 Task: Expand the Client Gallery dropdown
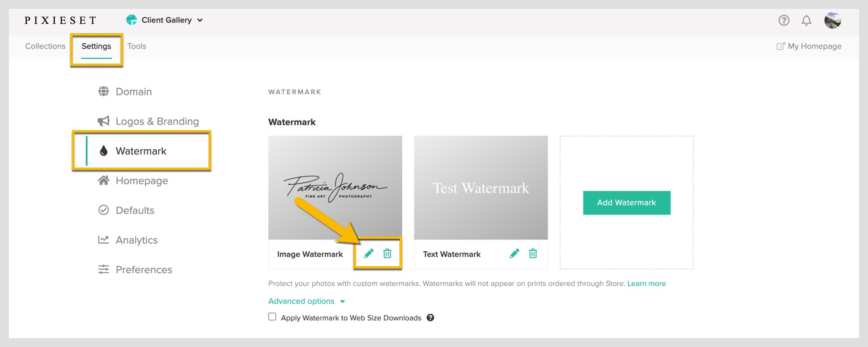click(165, 20)
